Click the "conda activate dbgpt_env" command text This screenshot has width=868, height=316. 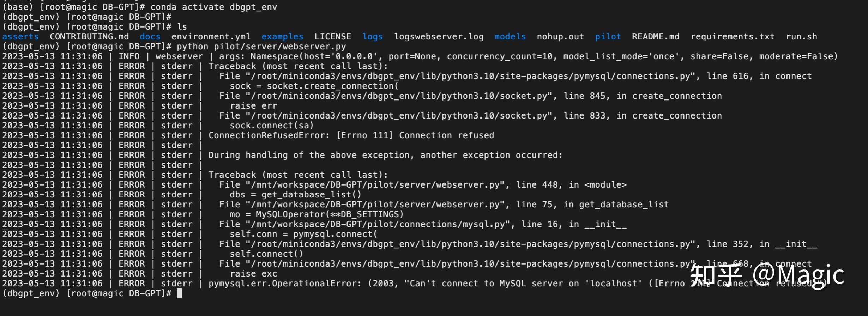[x=213, y=7]
